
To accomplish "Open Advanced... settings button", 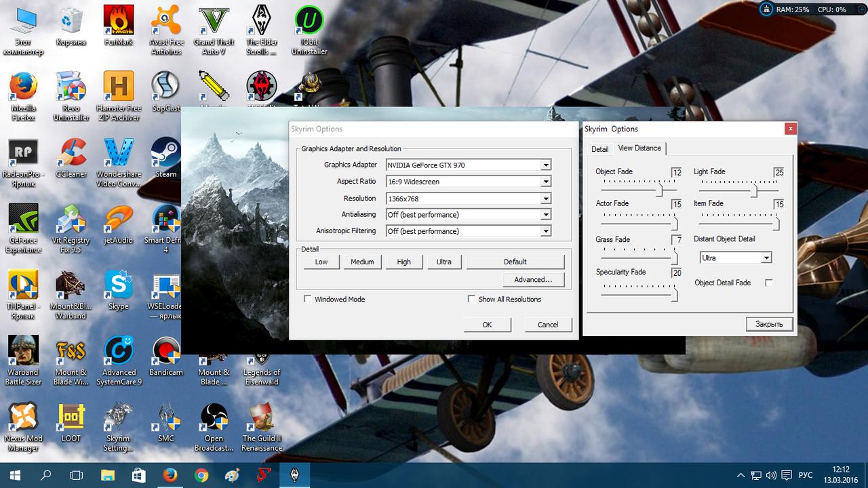I will click(x=534, y=279).
